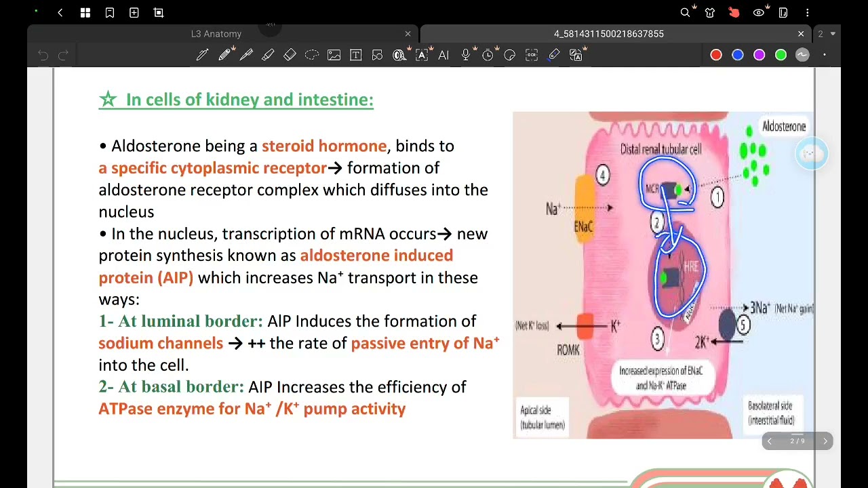Screen dimensions: 868x488
Task: Open the theme (shirt) icon
Action: tap(710, 13)
